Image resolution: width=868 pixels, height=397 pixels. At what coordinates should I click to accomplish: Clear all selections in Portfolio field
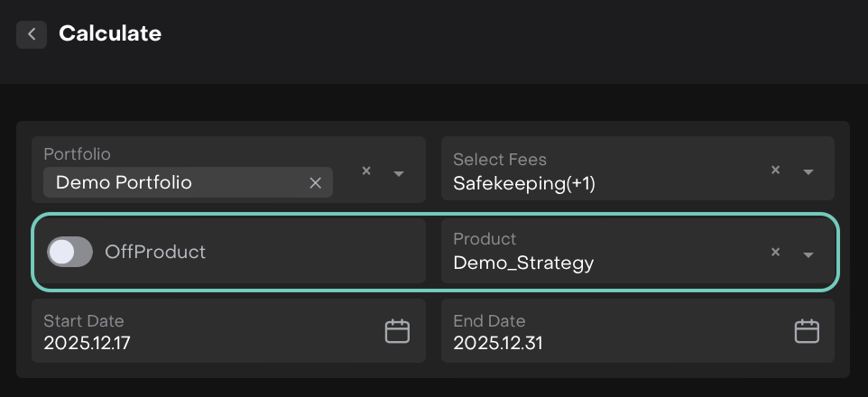coord(366,171)
